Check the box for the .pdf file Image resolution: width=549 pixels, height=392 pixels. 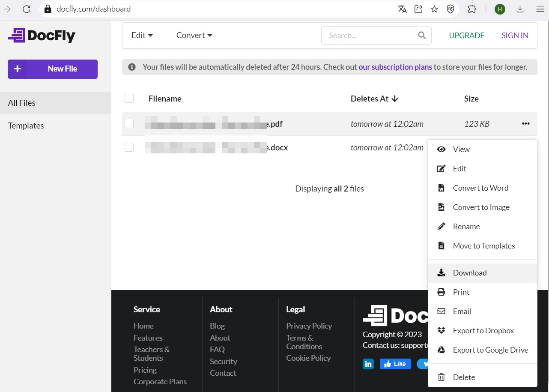click(x=129, y=124)
